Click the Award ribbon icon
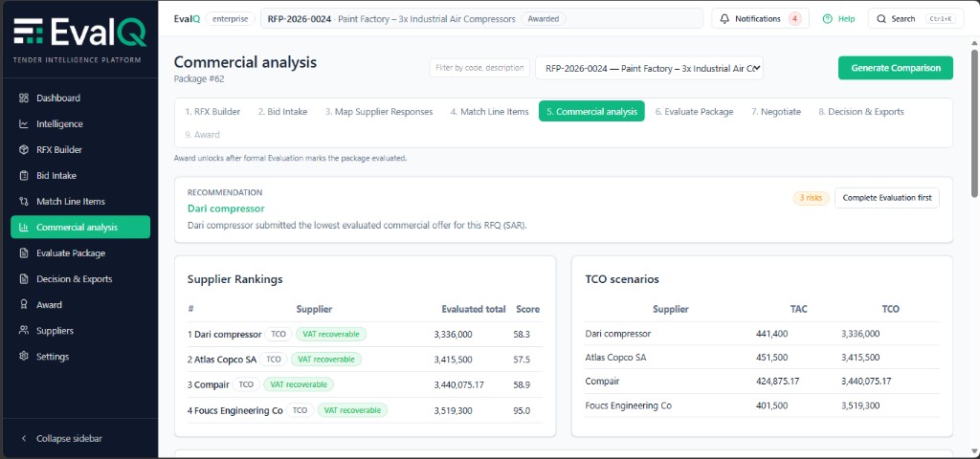 [x=24, y=305]
